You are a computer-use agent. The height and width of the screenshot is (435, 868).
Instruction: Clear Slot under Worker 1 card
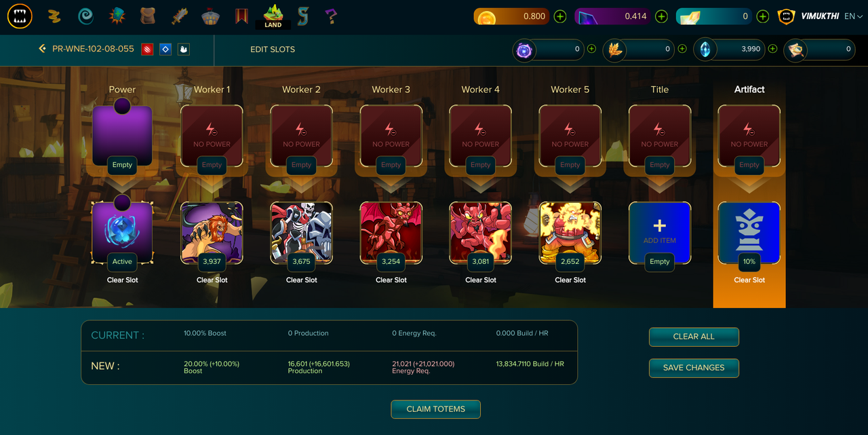[x=212, y=280]
